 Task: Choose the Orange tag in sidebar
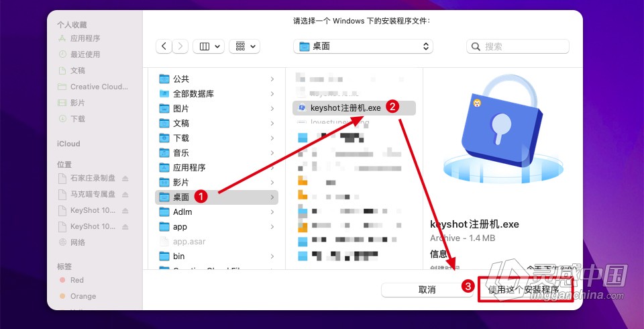coord(78,296)
